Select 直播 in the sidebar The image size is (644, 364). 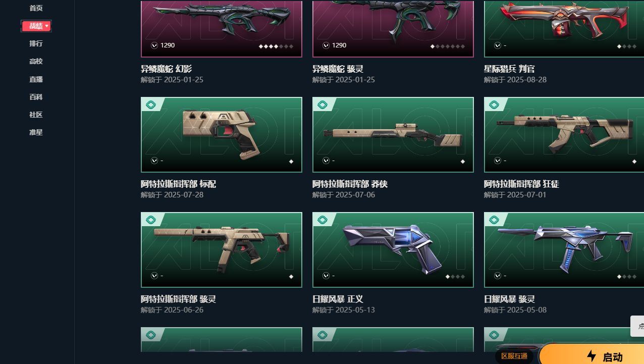36,79
